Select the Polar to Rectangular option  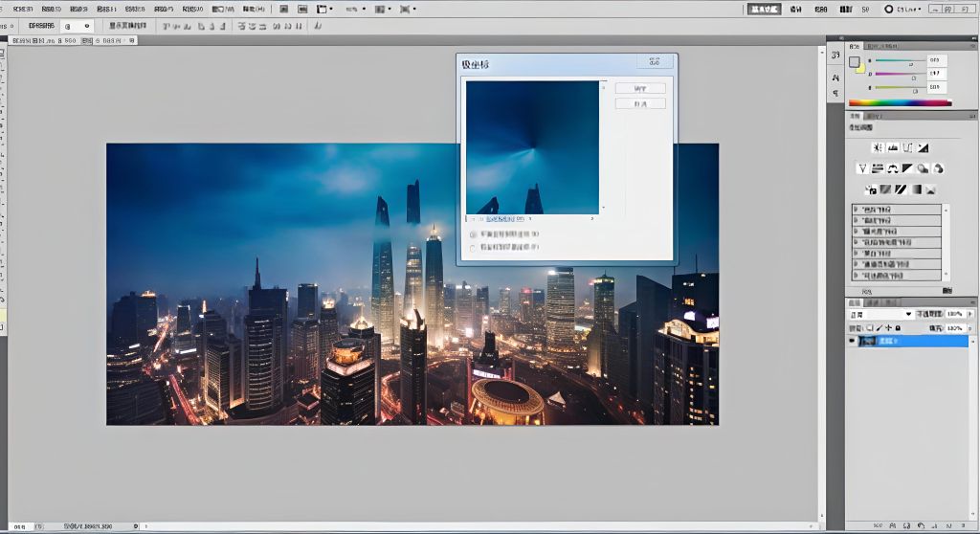473,247
